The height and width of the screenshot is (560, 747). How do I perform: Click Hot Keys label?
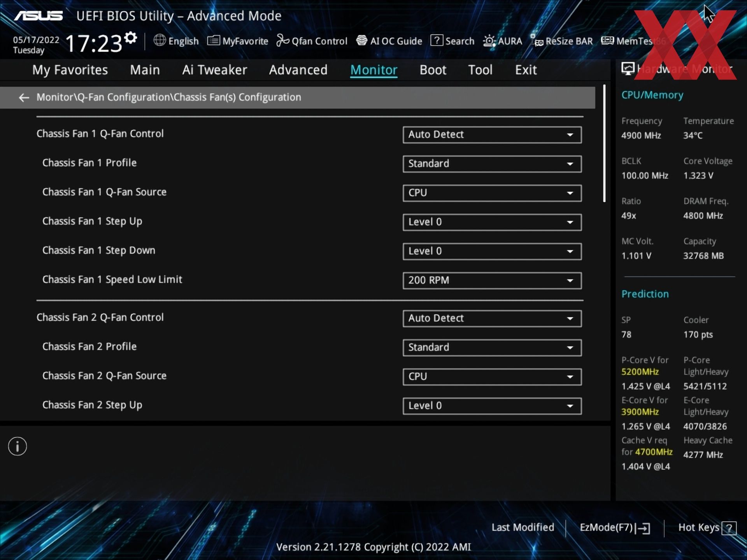698,528
